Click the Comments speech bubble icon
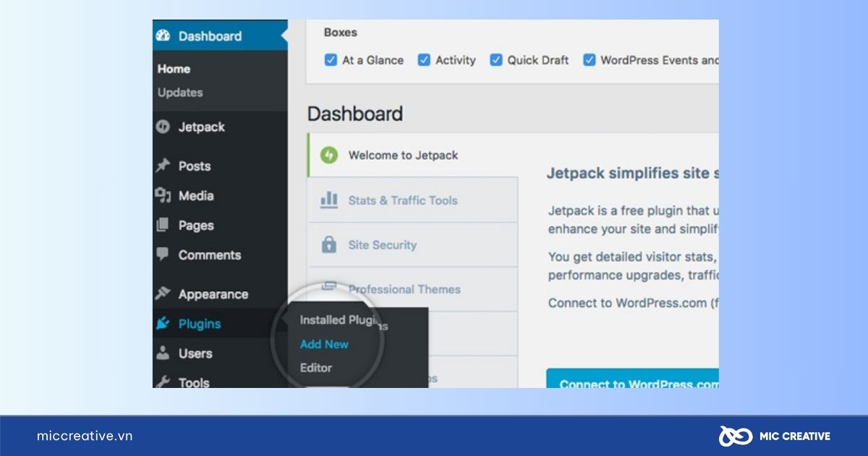This screenshot has height=456, width=868. pos(163,254)
